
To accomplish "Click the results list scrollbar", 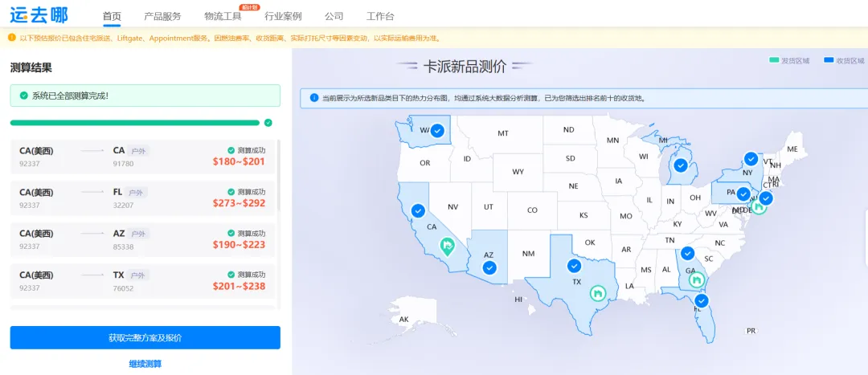I will pyautogui.click(x=278, y=175).
